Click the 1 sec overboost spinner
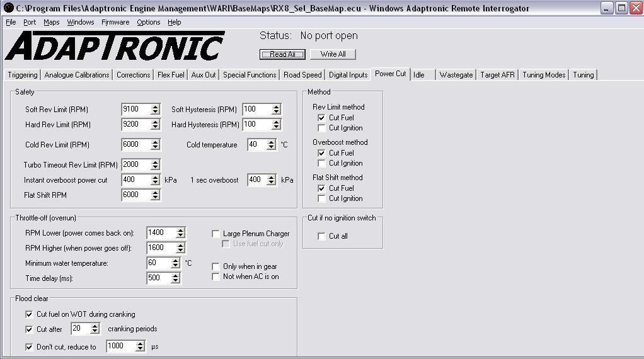Screen dimensions: 644x359 click(271, 179)
